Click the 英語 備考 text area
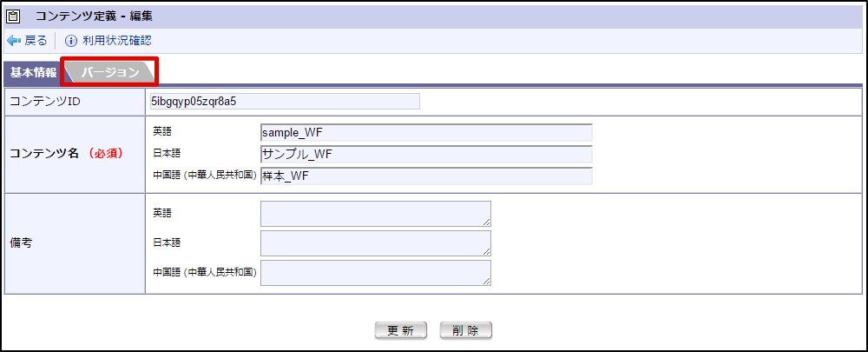Image resolution: width=868 pixels, height=352 pixels. [375, 214]
